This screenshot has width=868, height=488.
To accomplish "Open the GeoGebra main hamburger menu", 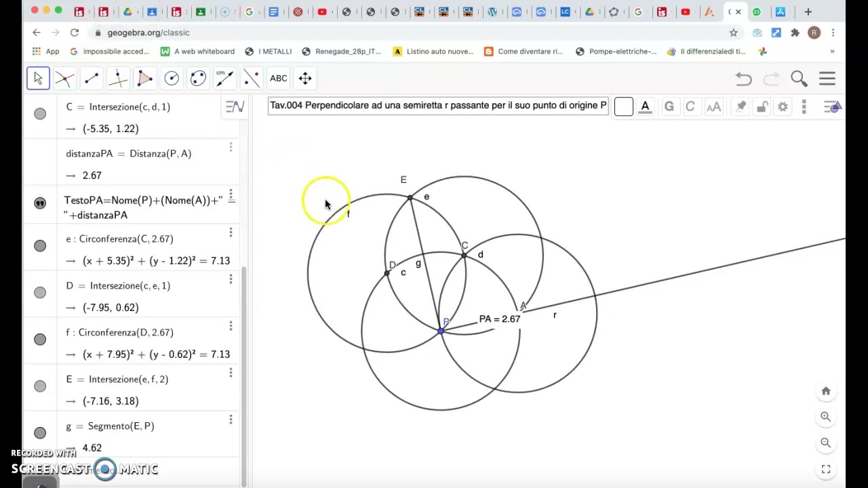I will tap(827, 79).
